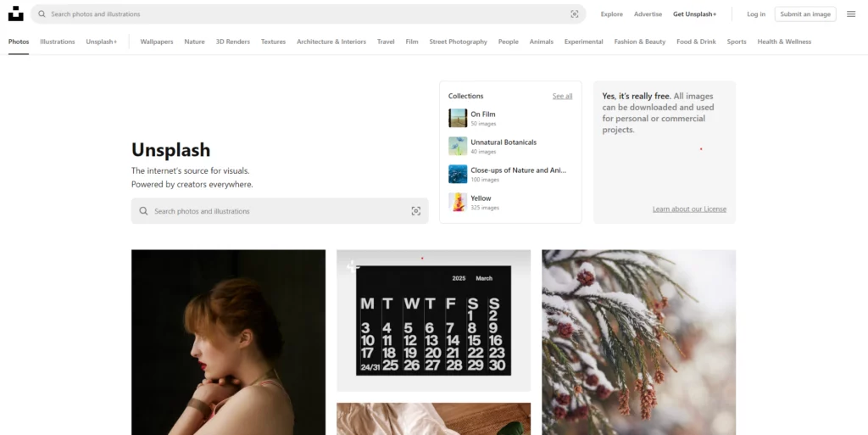The height and width of the screenshot is (435, 868).
Task: Select the Street Photography category
Action: click(x=458, y=42)
